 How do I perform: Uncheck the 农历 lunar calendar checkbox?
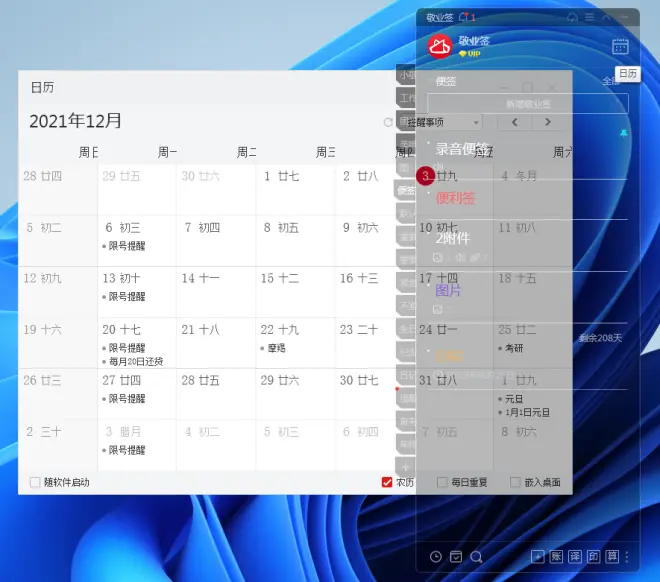[387, 482]
